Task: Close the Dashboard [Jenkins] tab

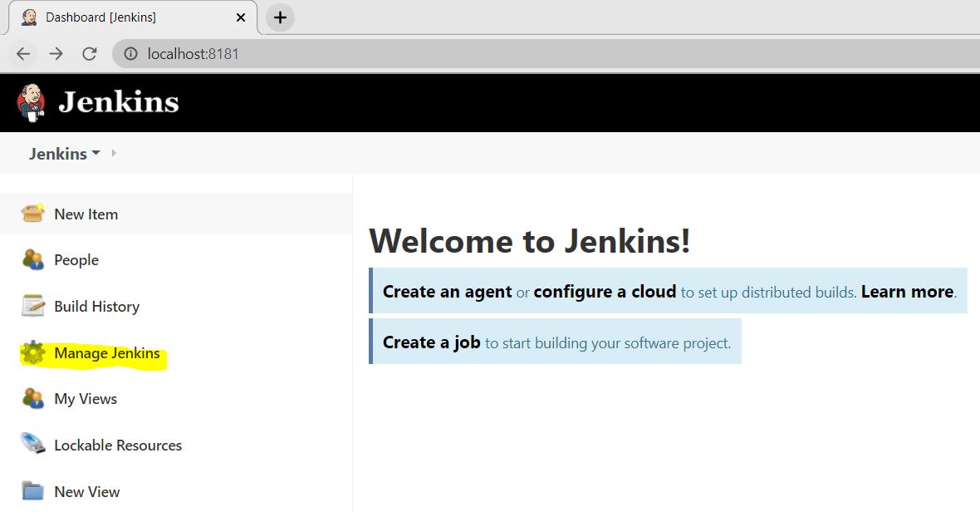Action: click(x=241, y=17)
